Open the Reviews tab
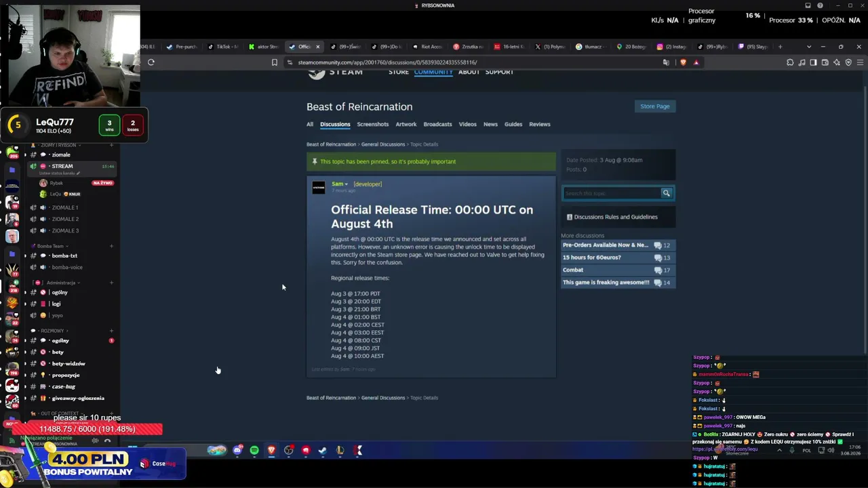 pyautogui.click(x=540, y=124)
